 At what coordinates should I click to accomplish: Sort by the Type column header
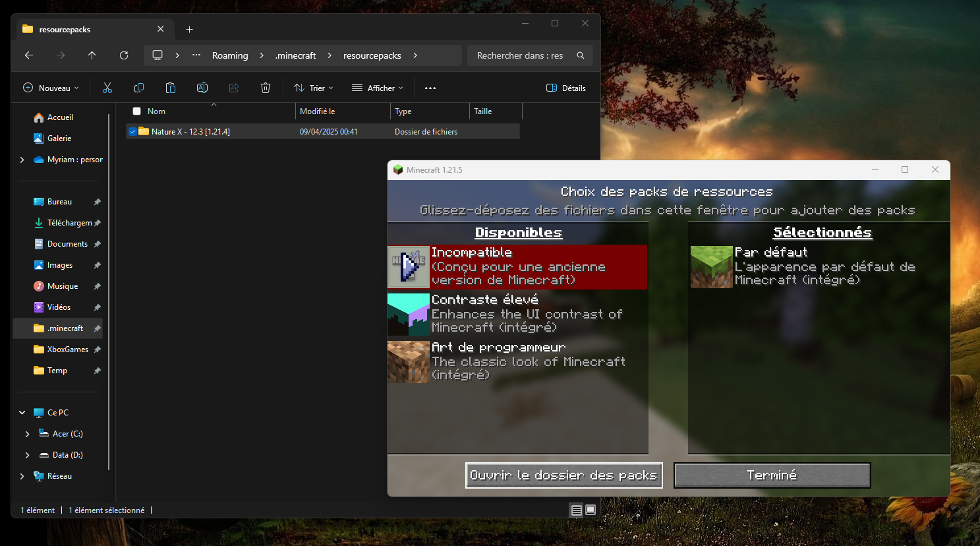[x=430, y=111]
